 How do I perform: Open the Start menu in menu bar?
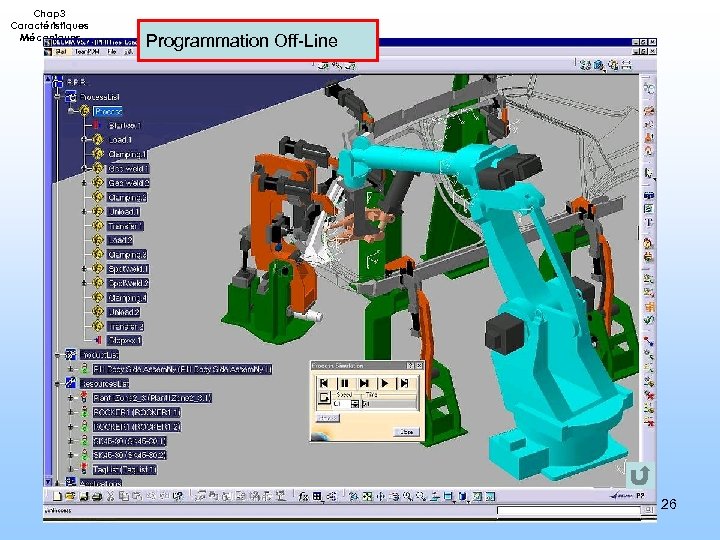point(61,52)
